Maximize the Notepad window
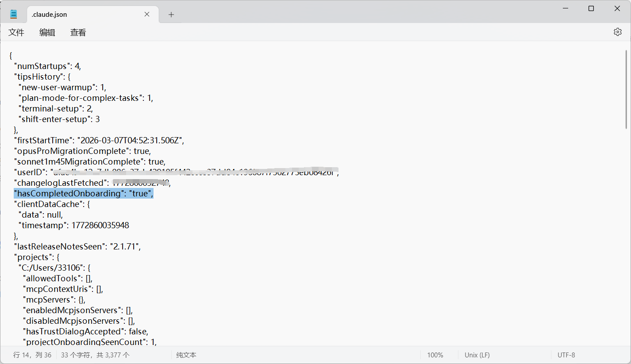The height and width of the screenshot is (364, 631). tap(591, 8)
